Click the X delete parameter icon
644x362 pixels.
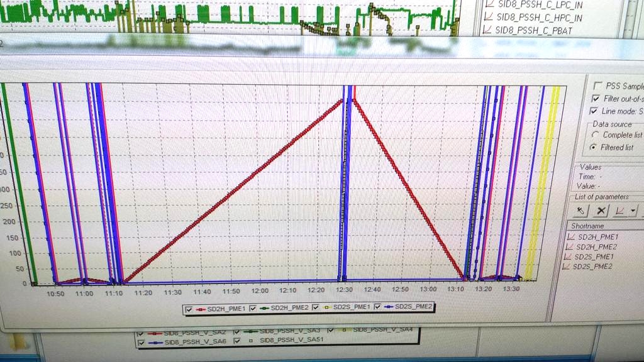(x=601, y=211)
